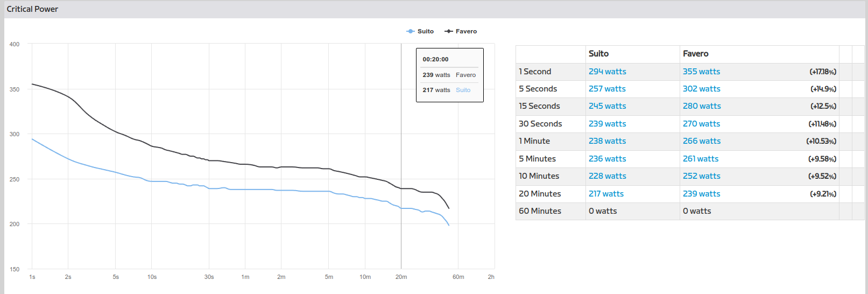Select the 302 watts Favero value
Image resolution: width=868 pixels, height=294 pixels.
pyautogui.click(x=701, y=89)
